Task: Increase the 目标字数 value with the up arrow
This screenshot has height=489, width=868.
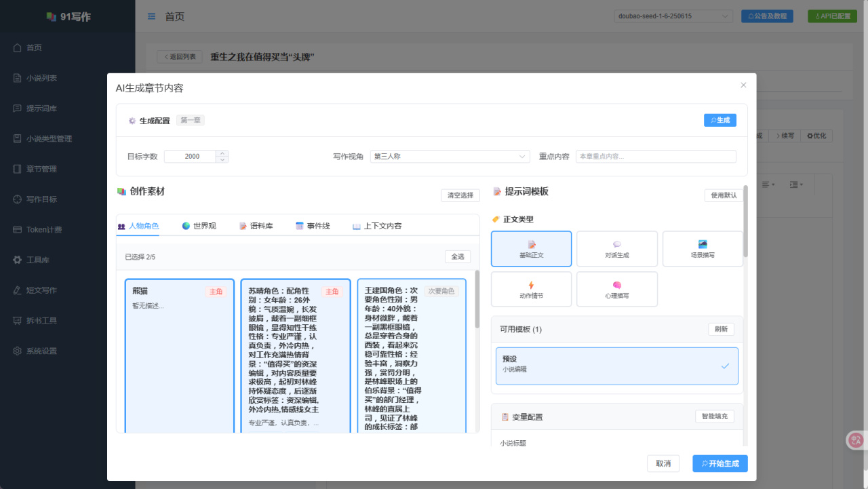Action: (x=222, y=153)
